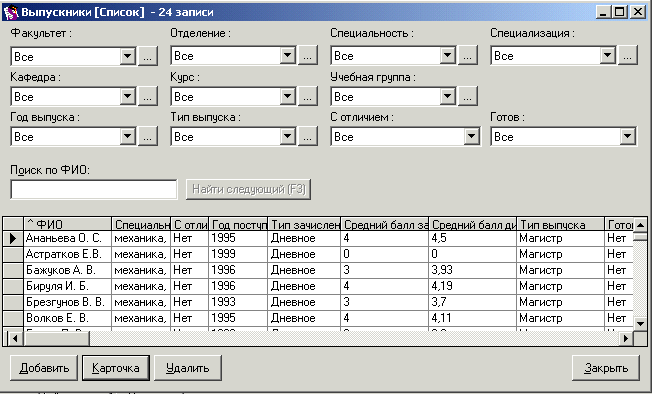Screen dimensions: 652x394
Task: Click the ellipsis button beside Отделение
Action: [x=308, y=55]
